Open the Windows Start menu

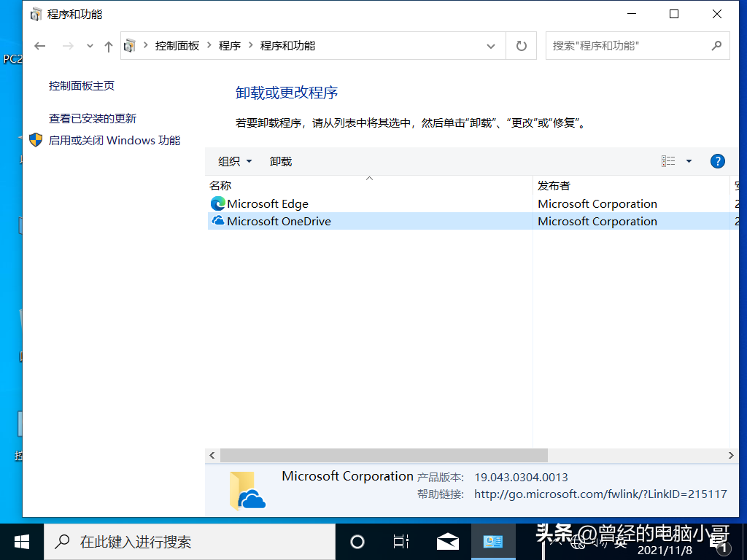(22, 542)
